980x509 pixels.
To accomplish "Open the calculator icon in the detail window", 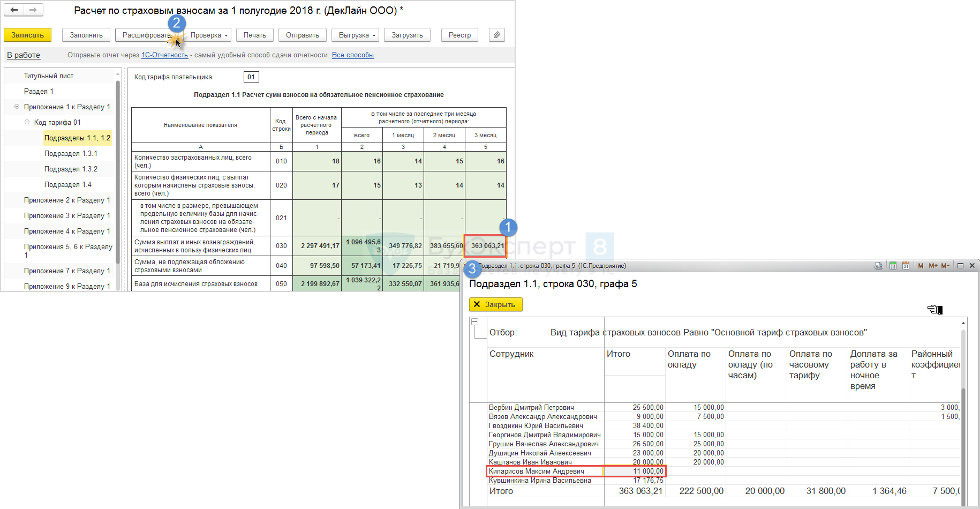I will coord(893,266).
